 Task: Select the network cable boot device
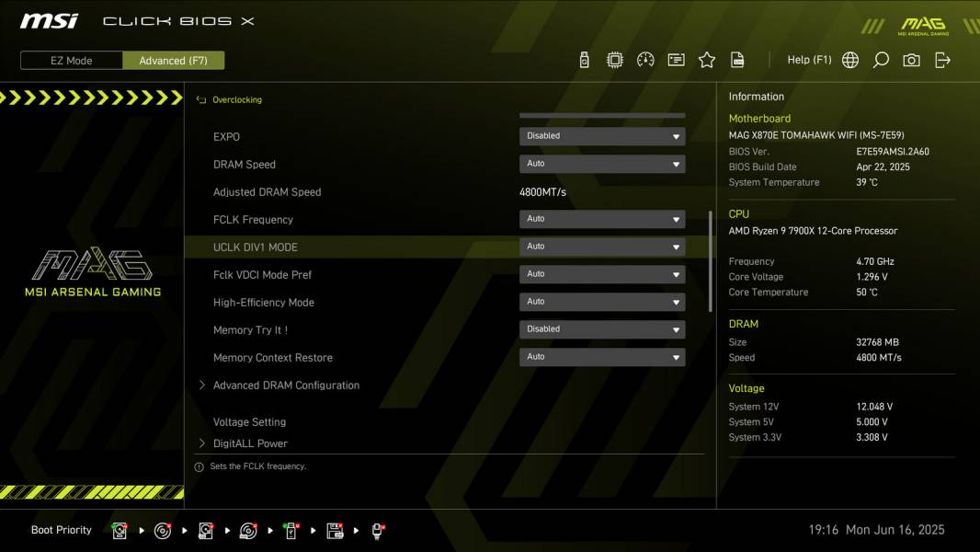tap(378, 531)
